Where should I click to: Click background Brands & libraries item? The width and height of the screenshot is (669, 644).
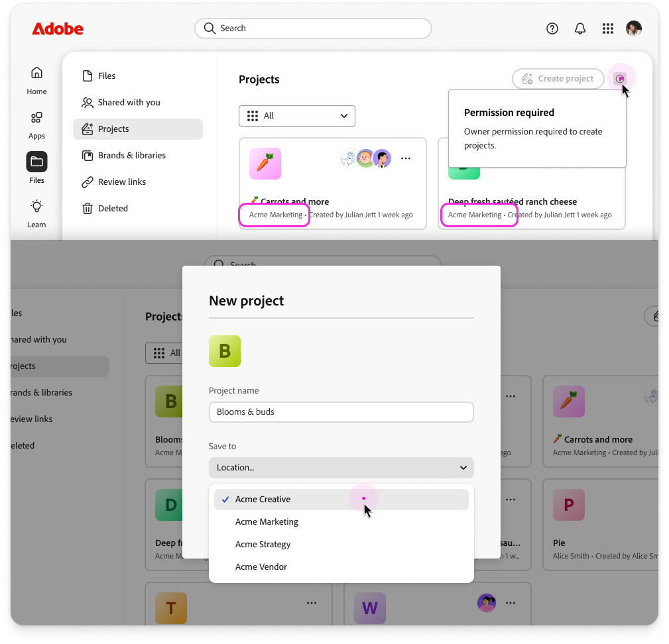(x=41, y=392)
